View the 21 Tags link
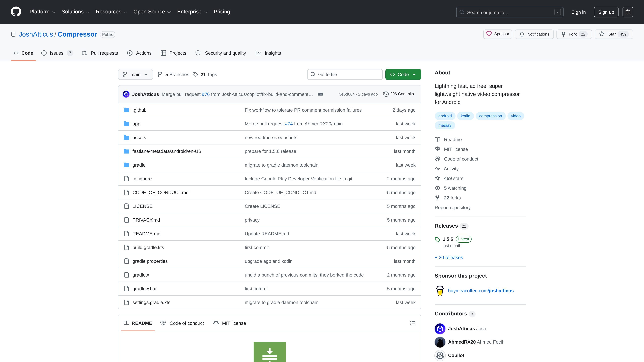This screenshot has height=362, width=644. pos(205,74)
